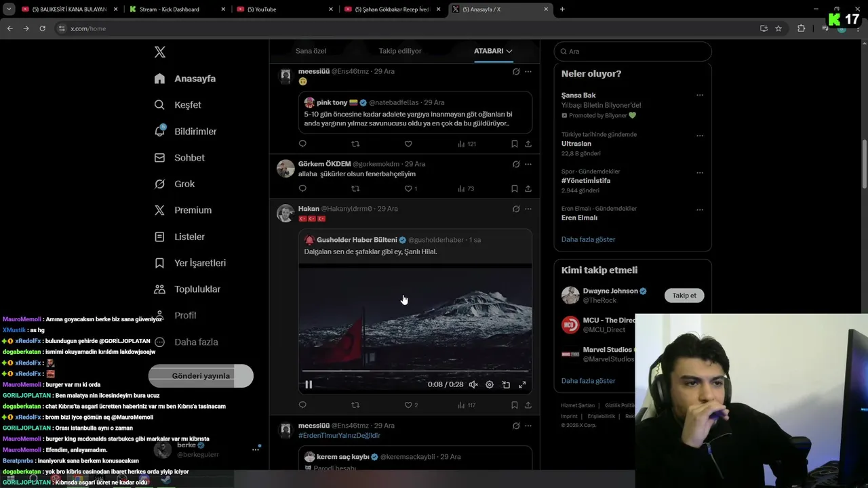Screen dimensions: 868x488
Task: Open Grok from sidebar
Action: click(x=174, y=184)
